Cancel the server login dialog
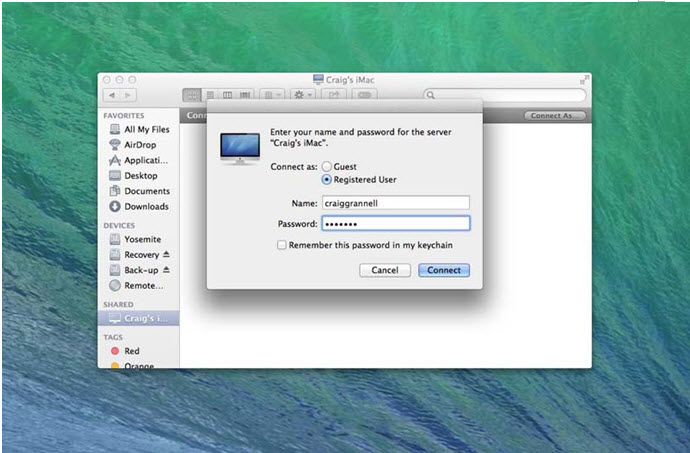The image size is (690, 453). [x=385, y=270]
